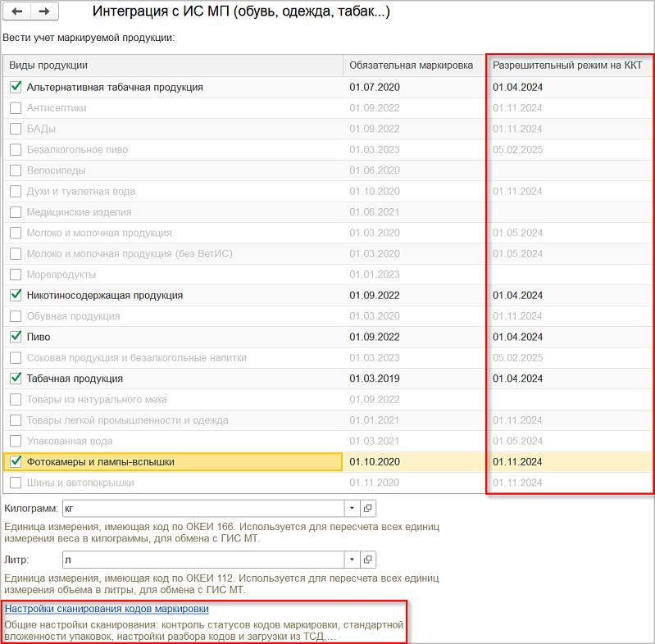Image resolution: width=655 pixels, height=644 pixels.
Task: Enable Товары из натурального меха
Action: (16, 399)
